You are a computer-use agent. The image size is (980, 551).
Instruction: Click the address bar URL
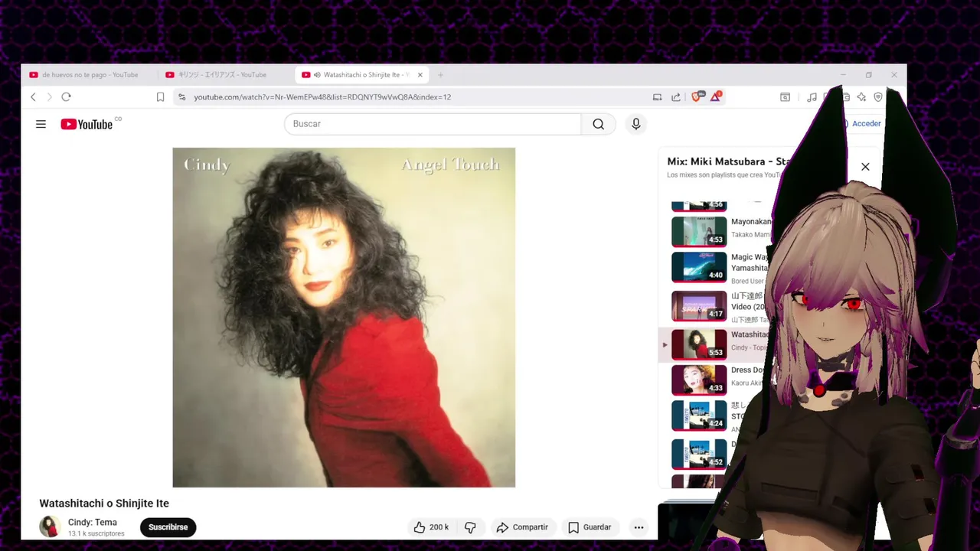point(322,97)
